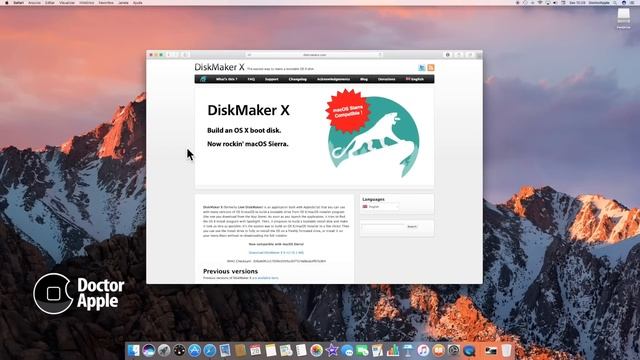Open iBooks orange icon in dock
This screenshot has height=360, width=640.
pos(438,350)
